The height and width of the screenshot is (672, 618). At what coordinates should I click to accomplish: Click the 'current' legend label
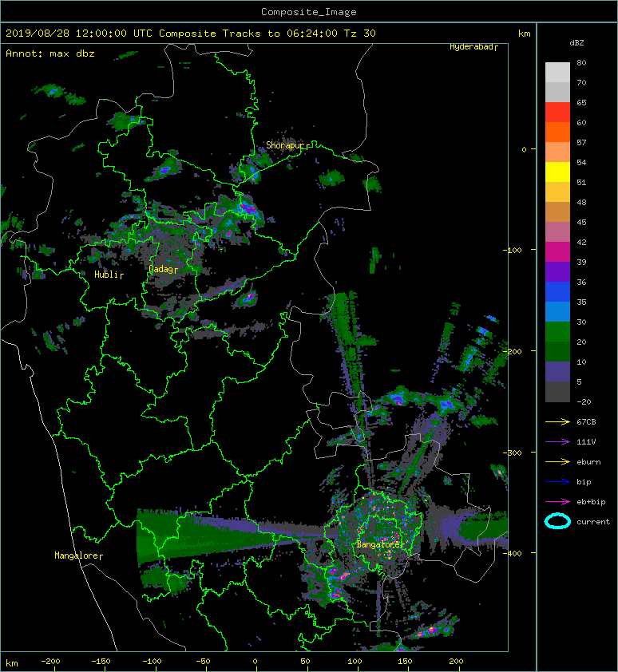tap(593, 522)
